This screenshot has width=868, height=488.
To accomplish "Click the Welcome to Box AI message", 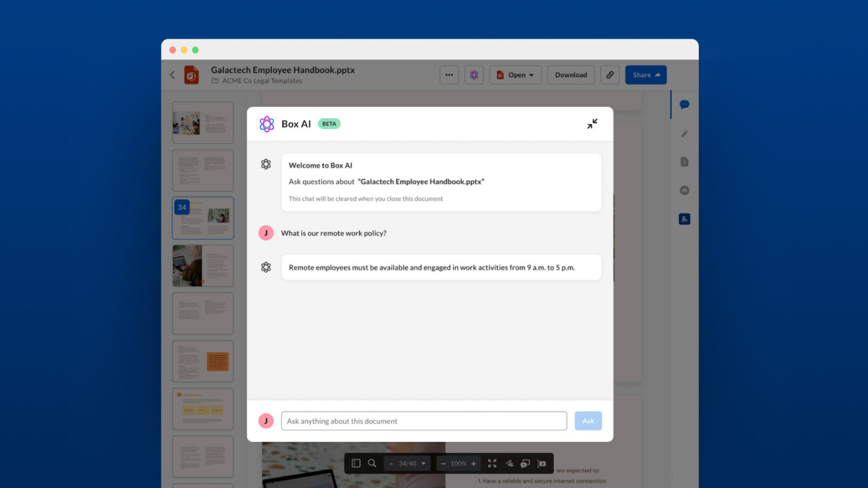I will [442, 182].
